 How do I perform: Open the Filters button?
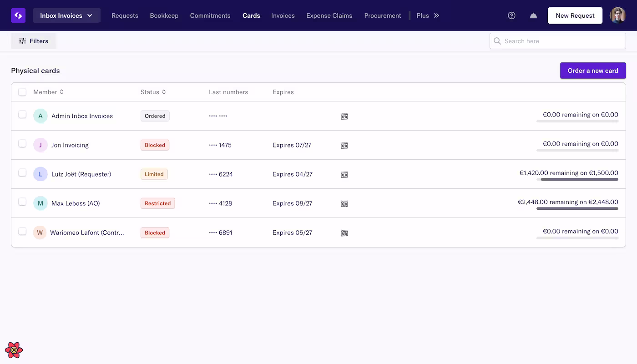coord(33,41)
